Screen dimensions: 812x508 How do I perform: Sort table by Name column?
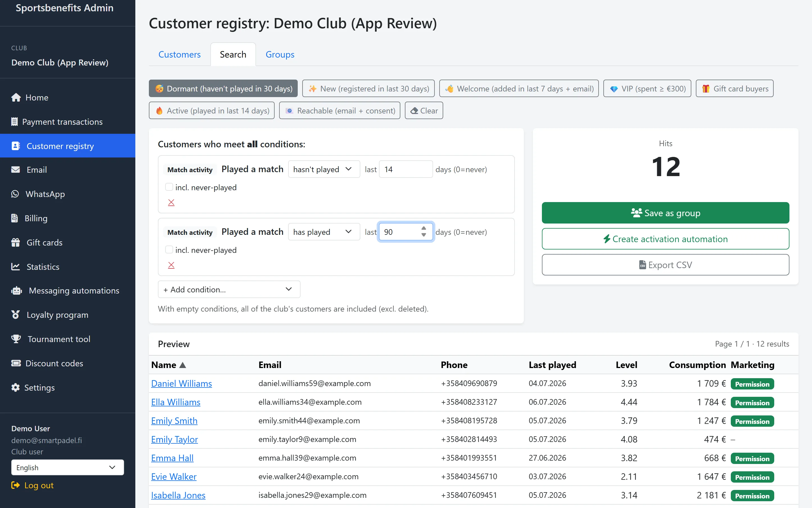tap(168, 365)
